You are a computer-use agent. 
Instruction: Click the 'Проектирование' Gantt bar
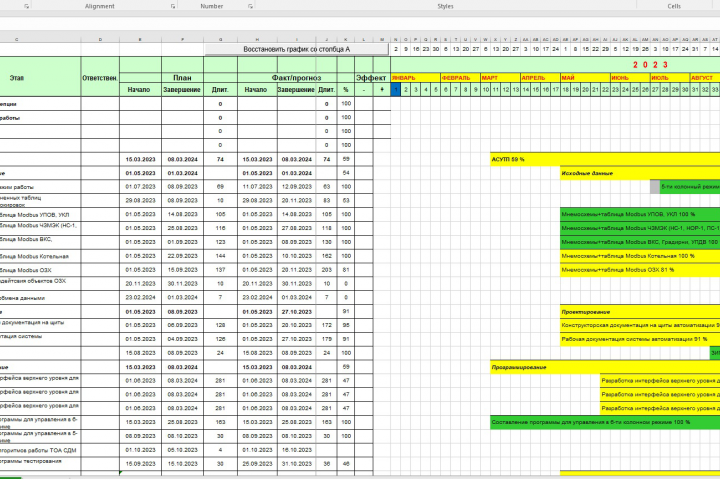(x=640, y=311)
